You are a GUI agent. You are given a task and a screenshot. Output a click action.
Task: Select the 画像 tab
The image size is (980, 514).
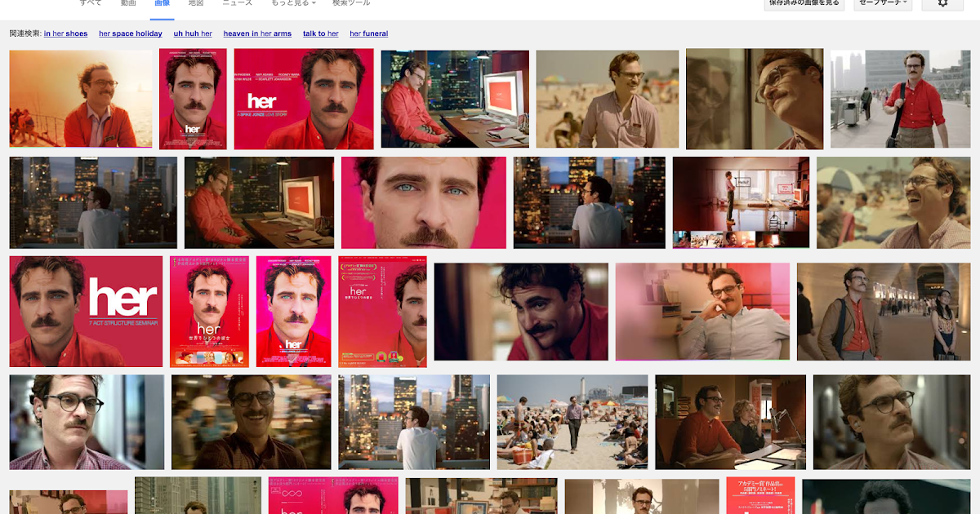coord(163,3)
